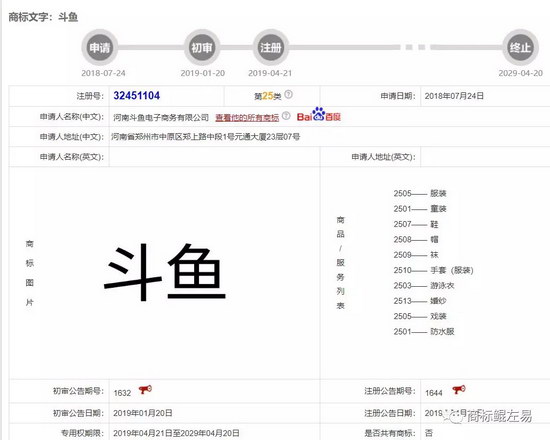Click the 专用权期限 label
Image resolution: width=550 pixels, height=440 pixels.
point(82,433)
